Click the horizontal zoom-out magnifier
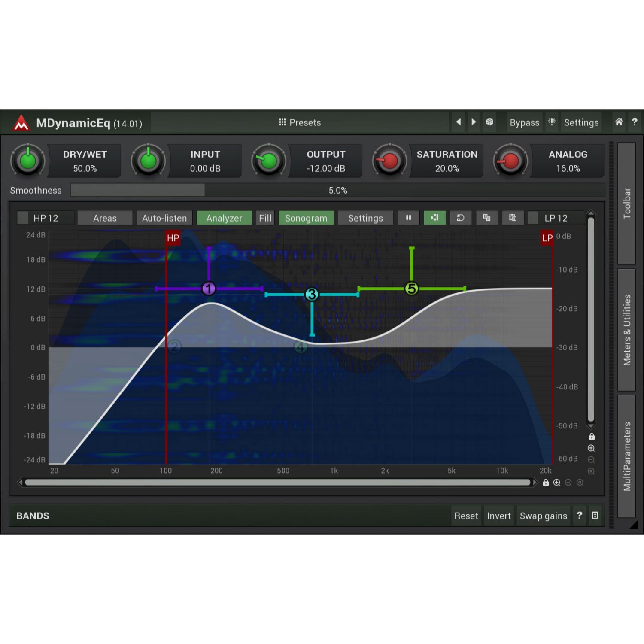 click(x=568, y=483)
